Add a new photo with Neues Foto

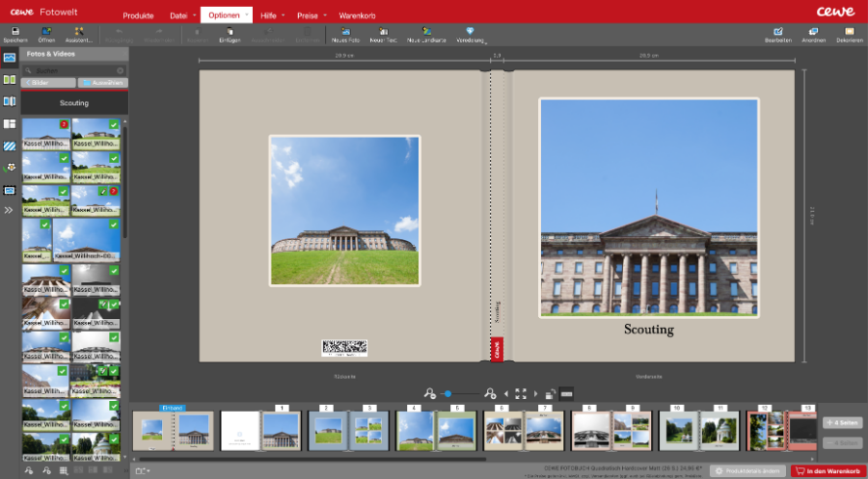pyautogui.click(x=345, y=33)
